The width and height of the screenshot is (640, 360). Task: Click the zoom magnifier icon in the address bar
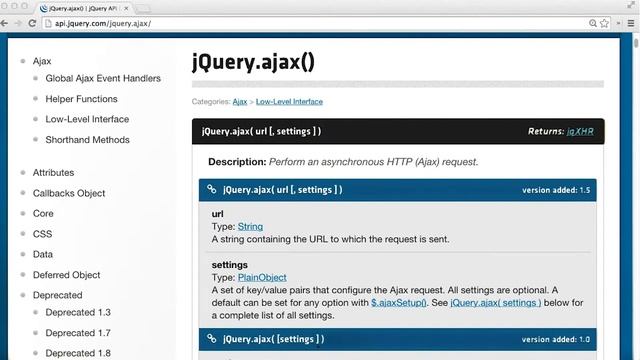tap(593, 23)
